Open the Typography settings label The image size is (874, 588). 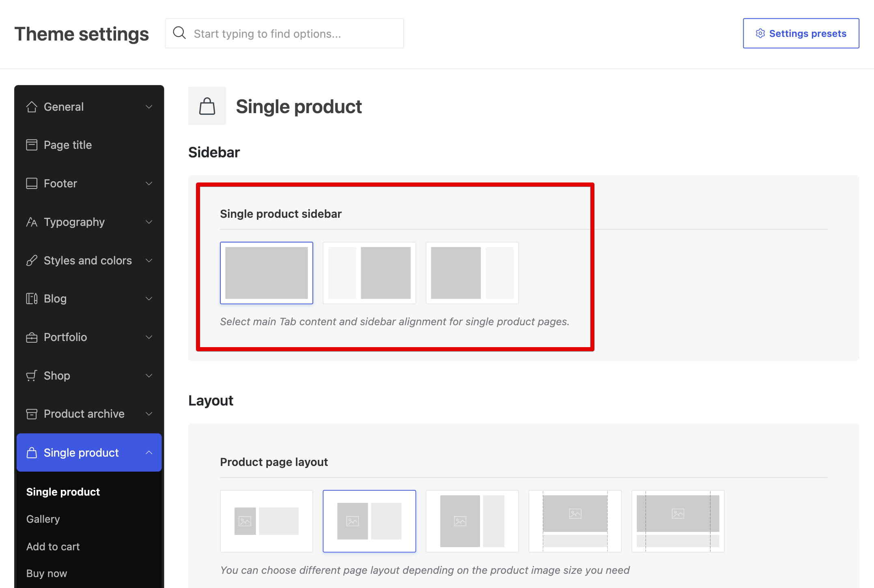coord(74,222)
